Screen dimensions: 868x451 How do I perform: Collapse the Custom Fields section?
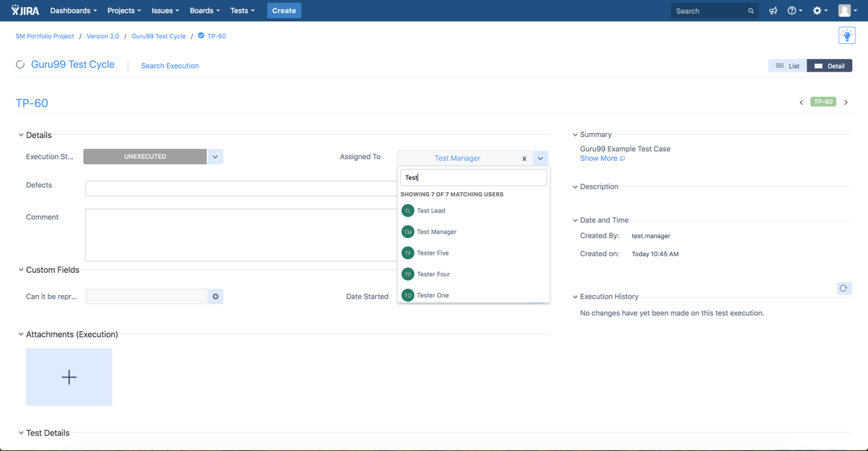[x=21, y=270]
